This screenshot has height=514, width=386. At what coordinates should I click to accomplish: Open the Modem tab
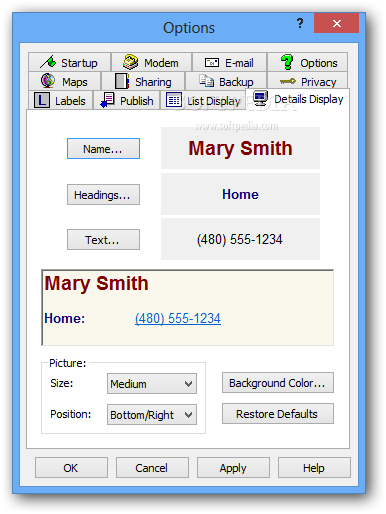coord(151,62)
